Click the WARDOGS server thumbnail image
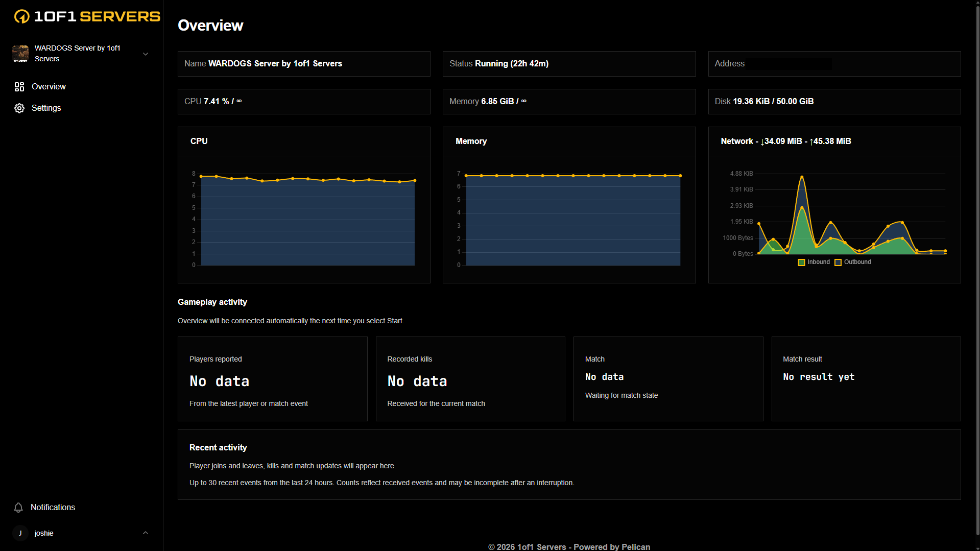The width and height of the screenshot is (980, 551). (x=20, y=54)
